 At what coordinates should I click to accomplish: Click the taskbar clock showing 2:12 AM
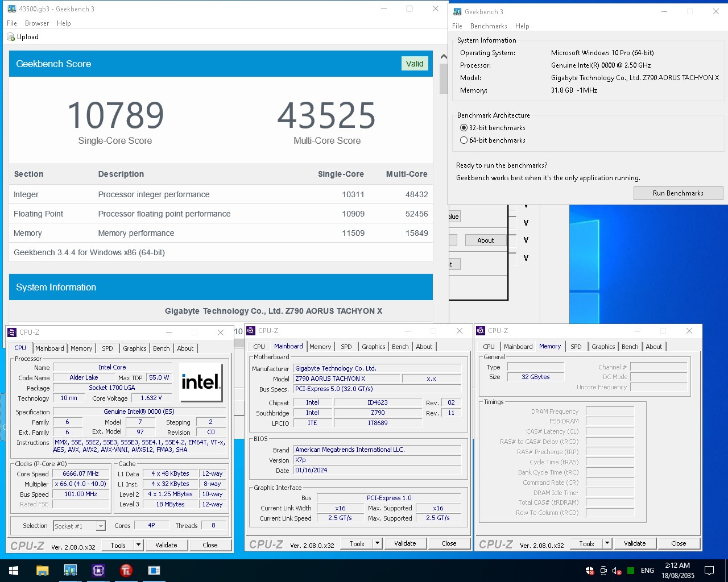click(677, 571)
